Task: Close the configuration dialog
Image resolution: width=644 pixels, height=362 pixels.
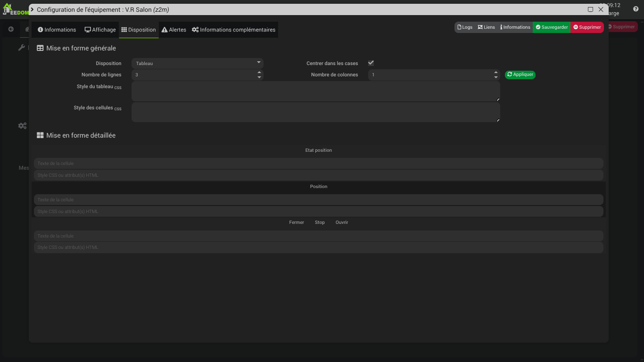Action: coord(601,9)
